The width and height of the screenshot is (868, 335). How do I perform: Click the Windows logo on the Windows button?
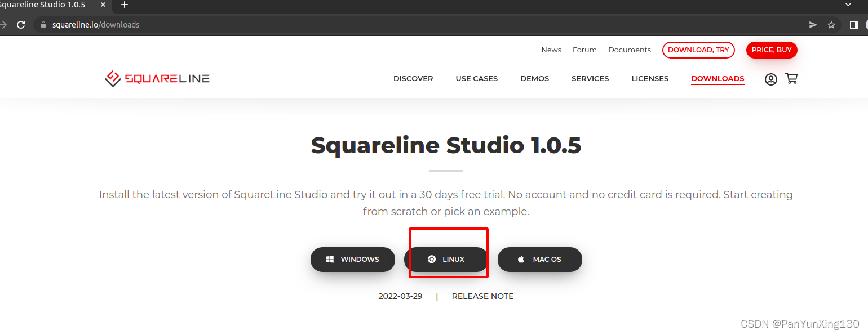(x=330, y=259)
